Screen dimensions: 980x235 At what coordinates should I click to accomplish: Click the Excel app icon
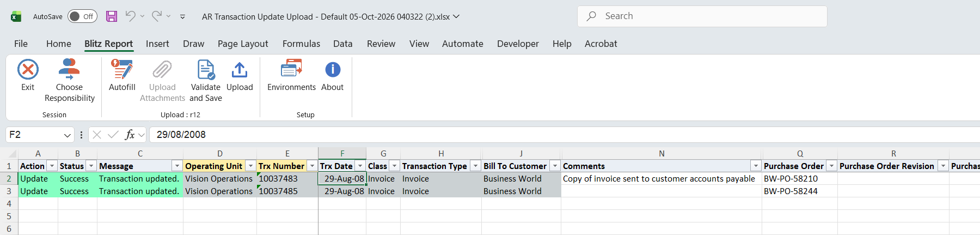click(x=16, y=16)
